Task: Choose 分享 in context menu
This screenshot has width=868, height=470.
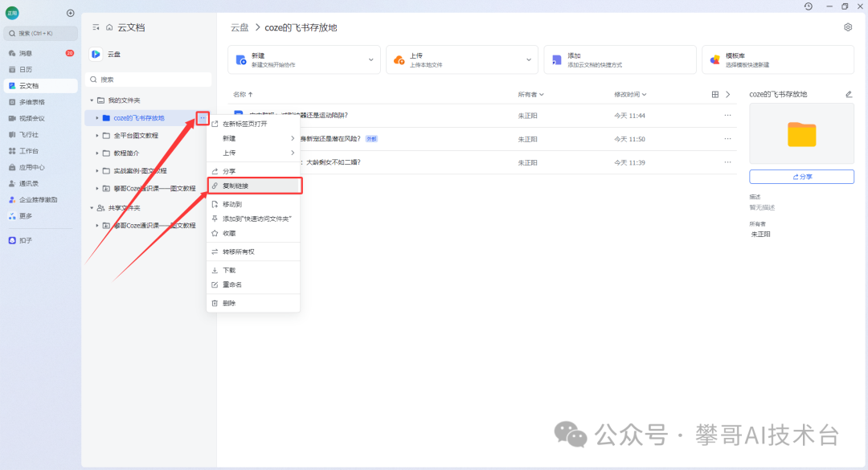Action: point(253,171)
